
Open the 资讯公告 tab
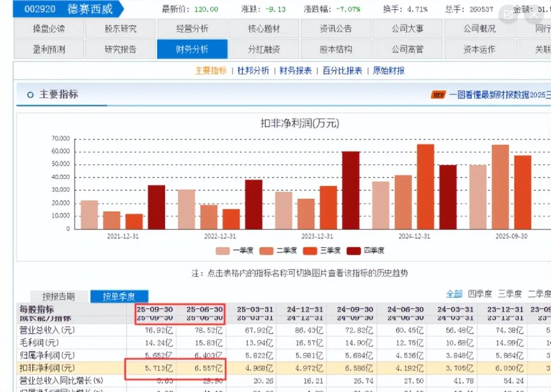(336, 29)
